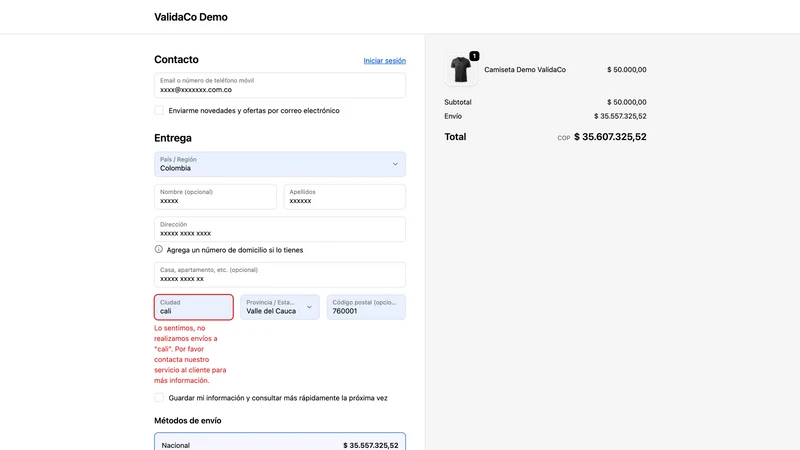Click the Total amount in COP

[x=610, y=137]
